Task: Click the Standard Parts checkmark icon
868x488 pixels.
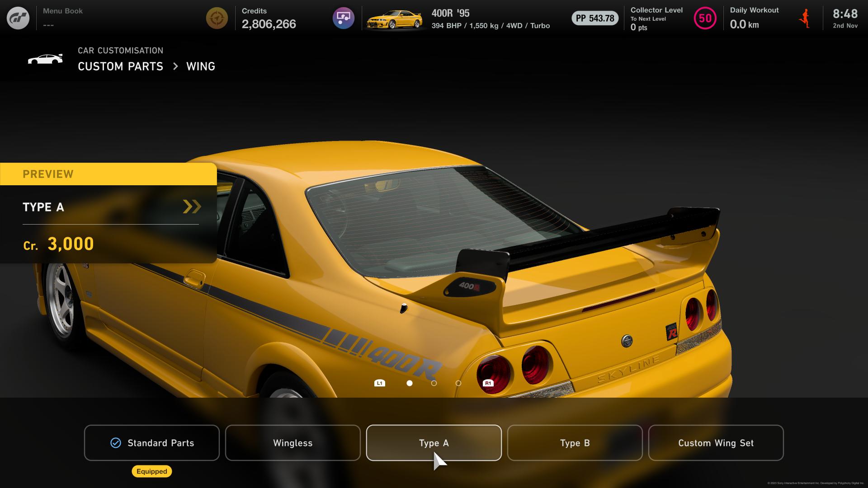Action: pos(116,443)
